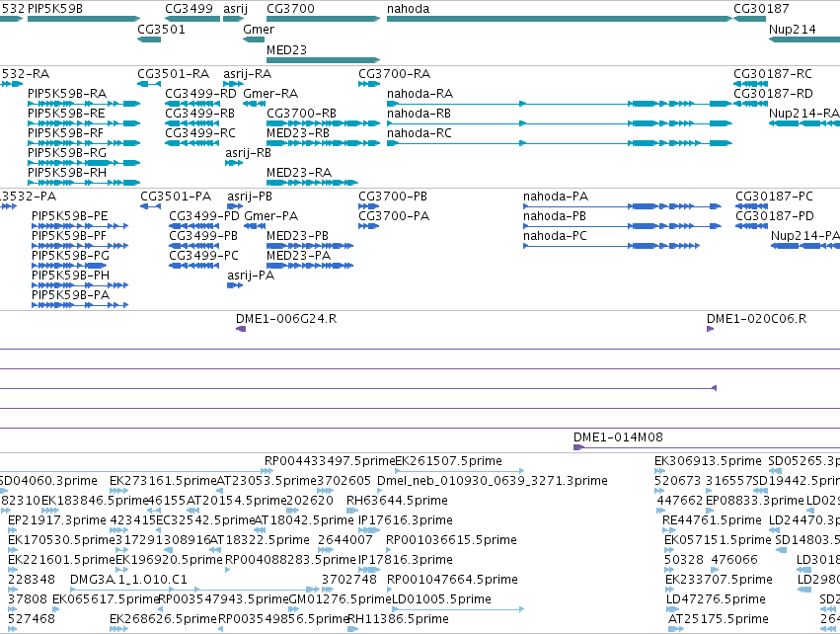This screenshot has width=840, height=634.
Task: Select transcript nahoda-RA
Action: tap(560, 104)
